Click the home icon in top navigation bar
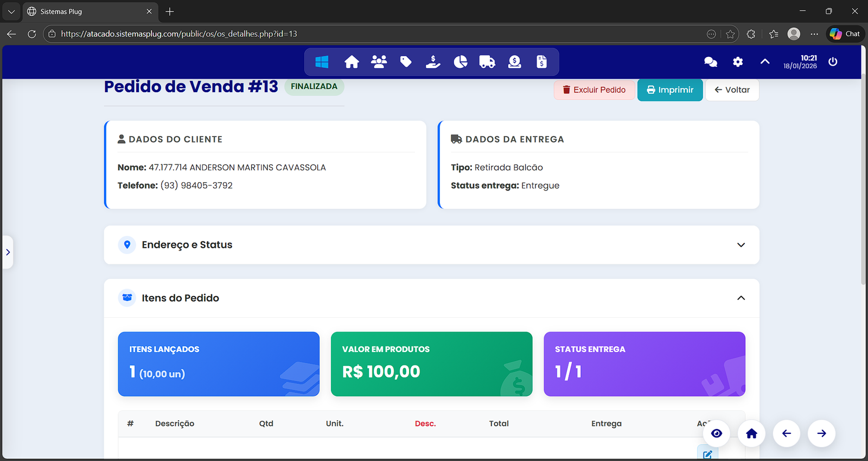The image size is (868, 461). click(x=352, y=62)
